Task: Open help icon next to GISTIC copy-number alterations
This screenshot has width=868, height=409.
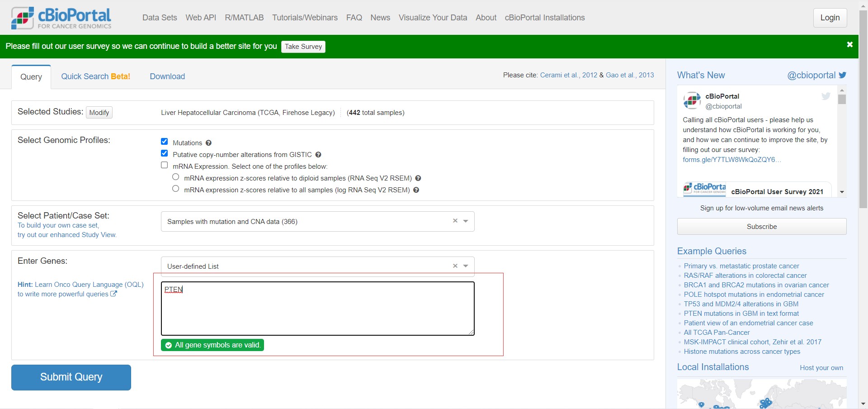Action: click(x=318, y=155)
